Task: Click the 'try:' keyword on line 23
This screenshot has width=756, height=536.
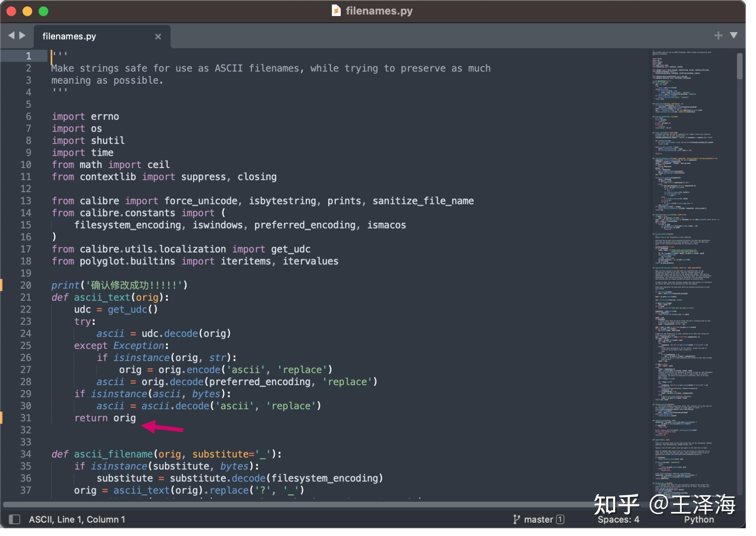Action: tap(85, 321)
